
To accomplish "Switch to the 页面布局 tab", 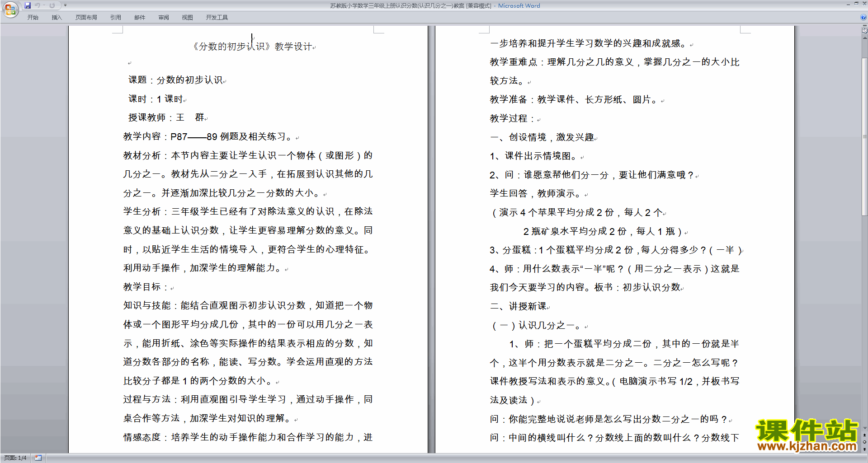I will coord(86,18).
